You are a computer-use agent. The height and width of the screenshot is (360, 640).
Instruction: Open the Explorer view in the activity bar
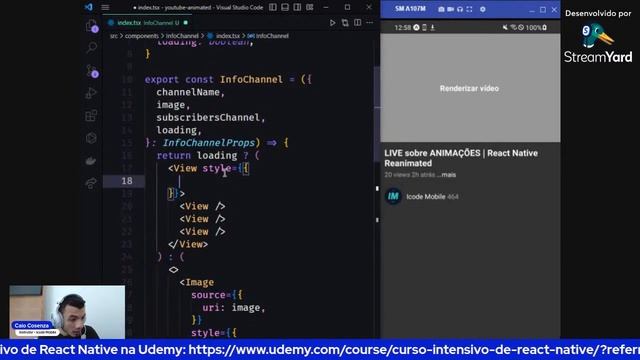[91, 26]
